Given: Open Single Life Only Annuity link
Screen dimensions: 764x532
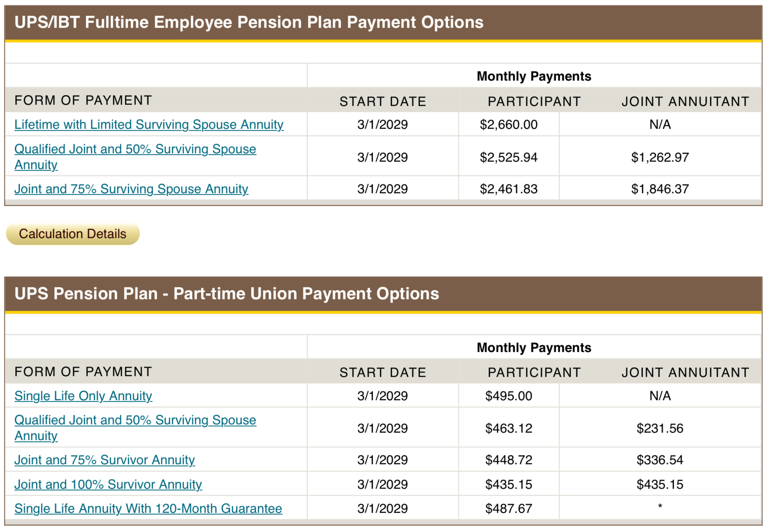Looking at the screenshot, I should click(83, 396).
